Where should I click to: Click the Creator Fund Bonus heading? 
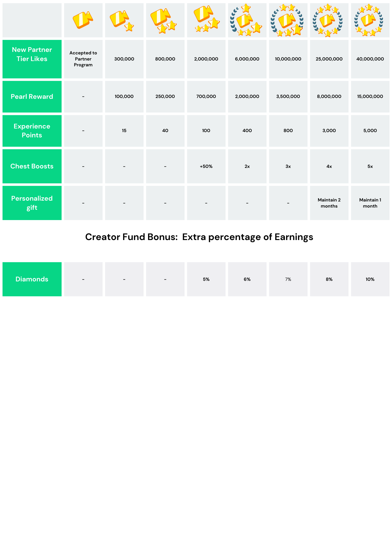click(199, 237)
